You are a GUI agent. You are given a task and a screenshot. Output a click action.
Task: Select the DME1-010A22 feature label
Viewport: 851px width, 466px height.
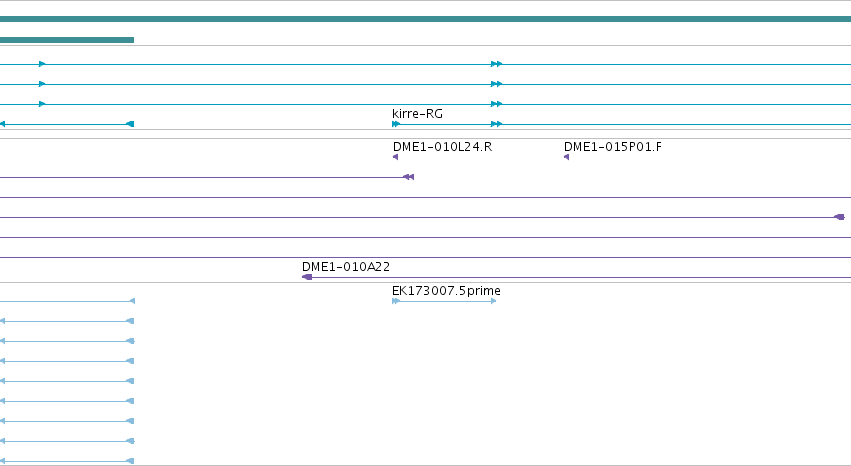(x=346, y=267)
